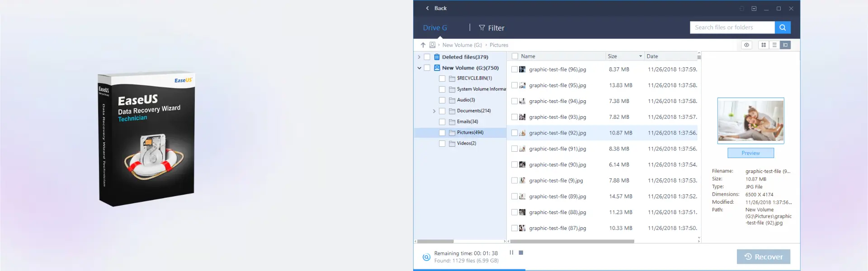868x271 pixels.
Task: Click the search magnifier button
Action: [783, 28]
